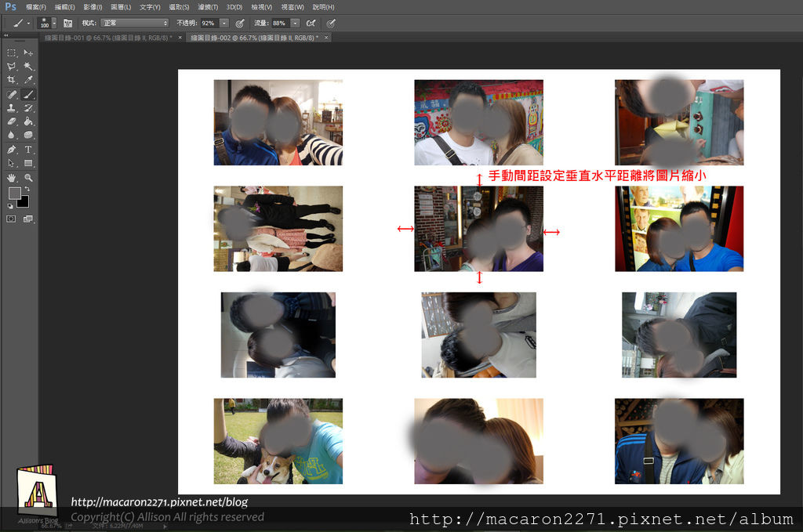Select the Brush tool in toolbox
The image size is (803, 532).
[x=28, y=95]
